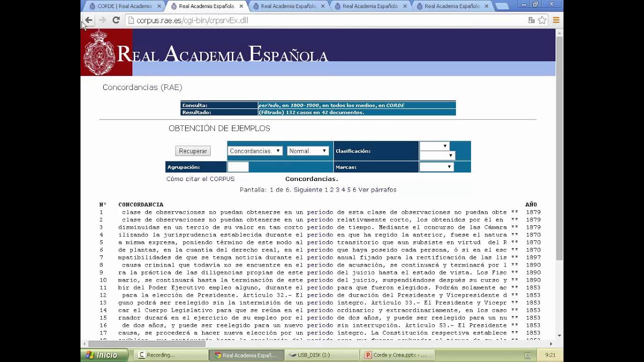The height and width of the screenshot is (362, 644).
Task: Open the second Clasificación dropdown
Action: pos(437,155)
